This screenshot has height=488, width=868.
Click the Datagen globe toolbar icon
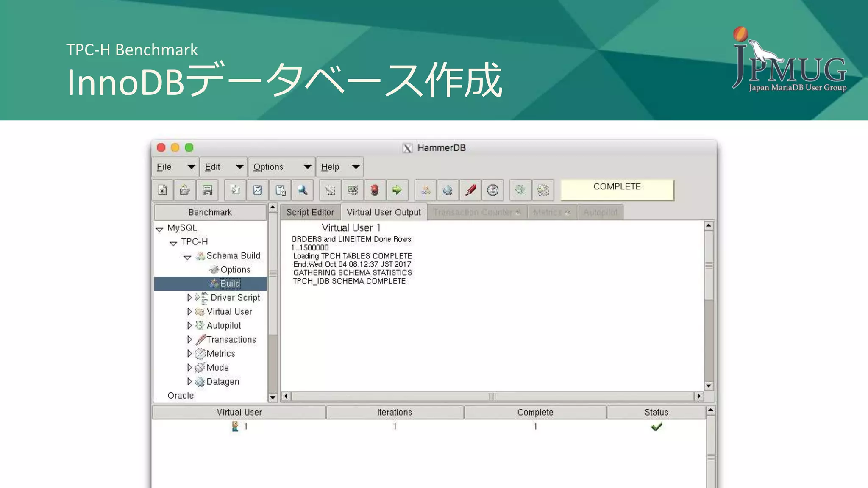pos(448,190)
